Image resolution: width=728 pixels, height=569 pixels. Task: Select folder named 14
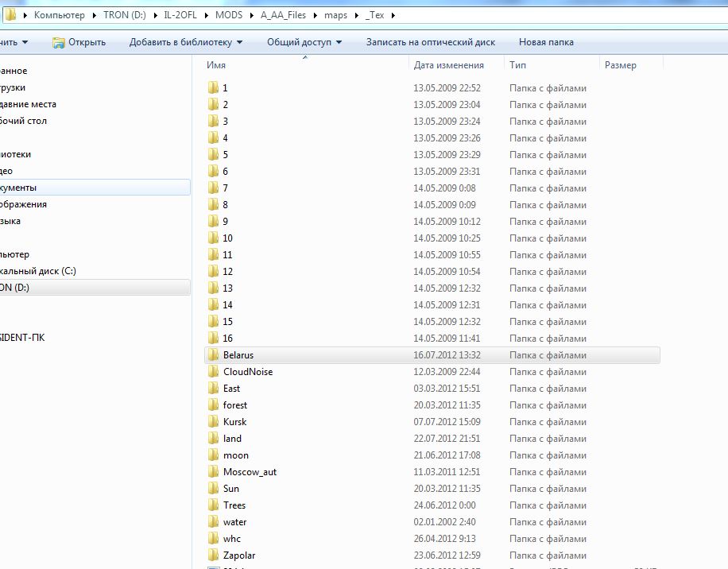point(227,305)
